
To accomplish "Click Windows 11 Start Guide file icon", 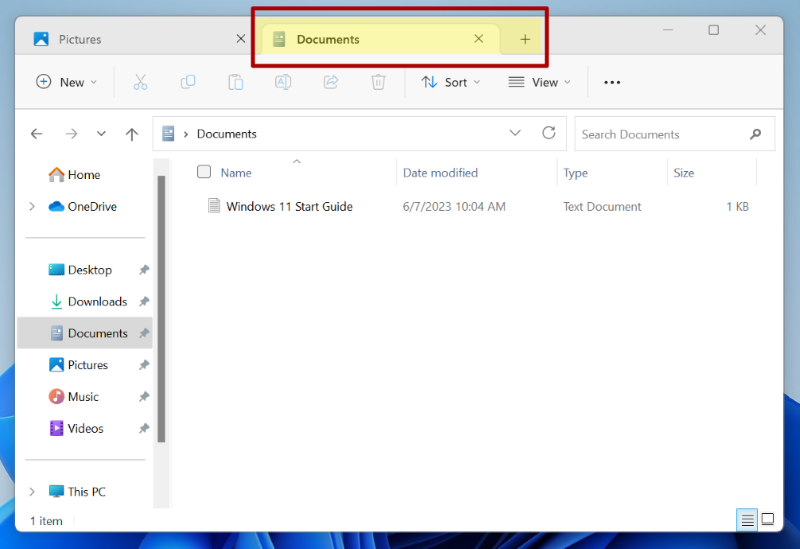I will (x=214, y=206).
